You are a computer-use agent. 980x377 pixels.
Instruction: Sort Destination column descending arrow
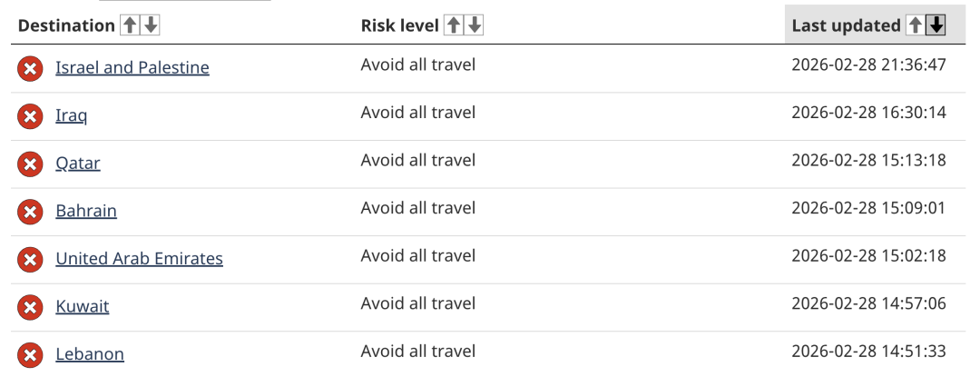coord(151,25)
